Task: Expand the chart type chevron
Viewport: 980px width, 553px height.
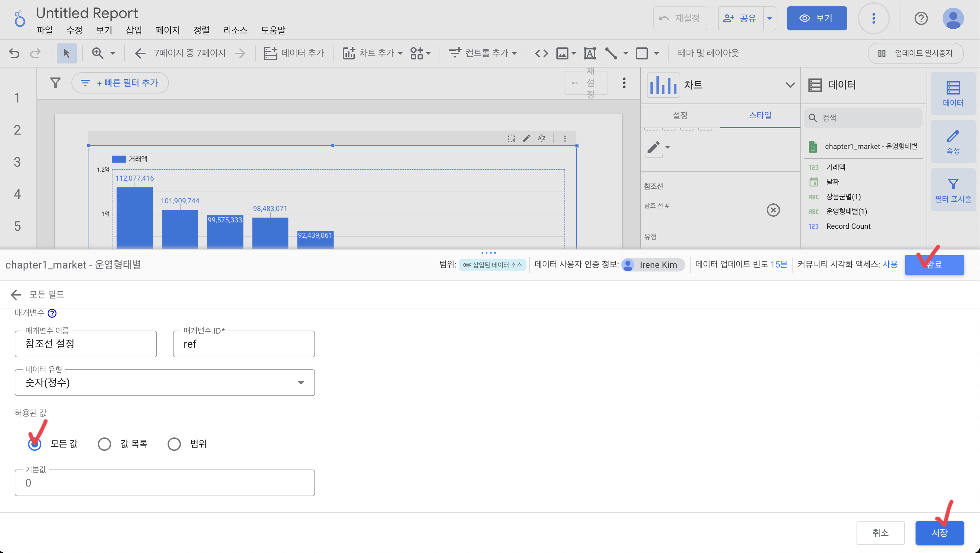Action: click(x=790, y=85)
